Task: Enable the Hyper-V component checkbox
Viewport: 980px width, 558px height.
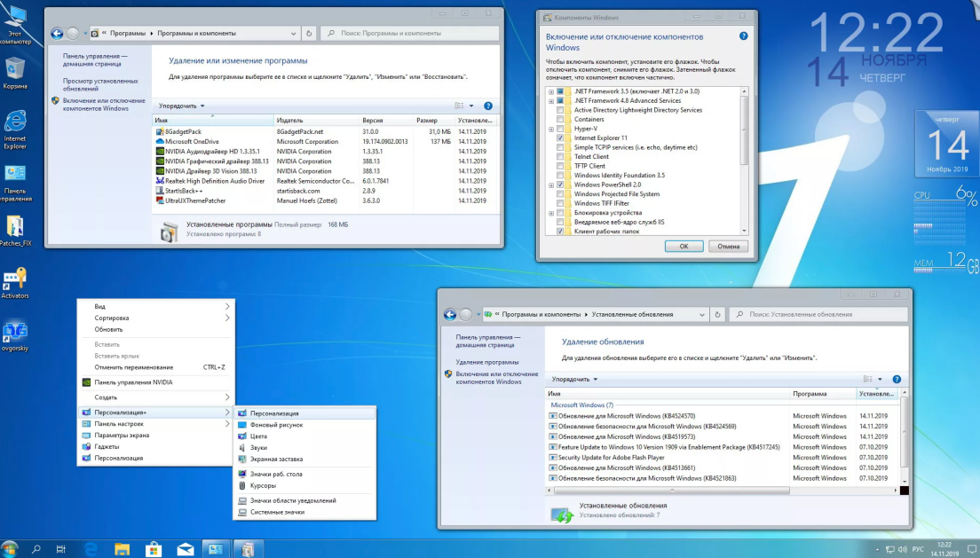Action: coord(560,129)
